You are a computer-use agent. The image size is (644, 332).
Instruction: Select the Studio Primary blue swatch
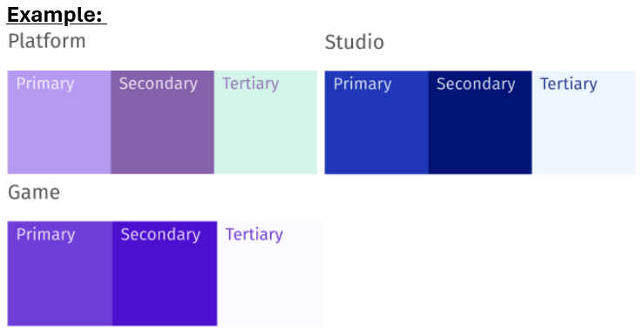click(376, 123)
